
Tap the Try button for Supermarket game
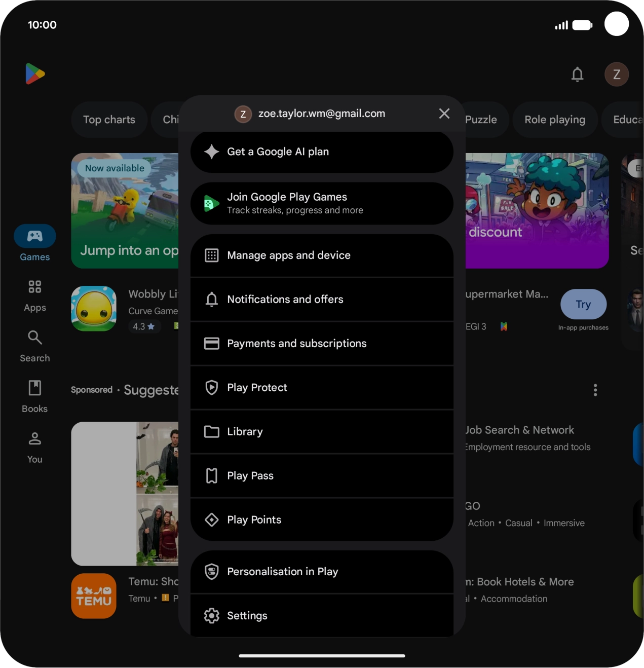583,304
